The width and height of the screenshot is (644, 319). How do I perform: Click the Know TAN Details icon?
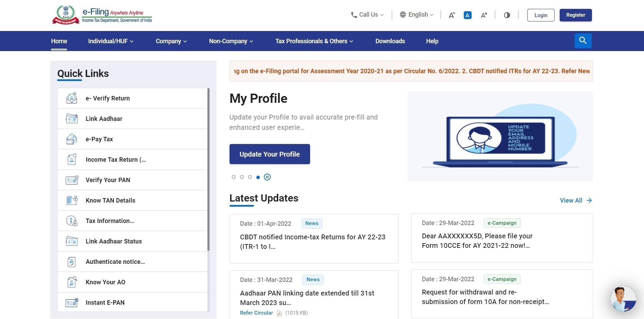tap(71, 200)
